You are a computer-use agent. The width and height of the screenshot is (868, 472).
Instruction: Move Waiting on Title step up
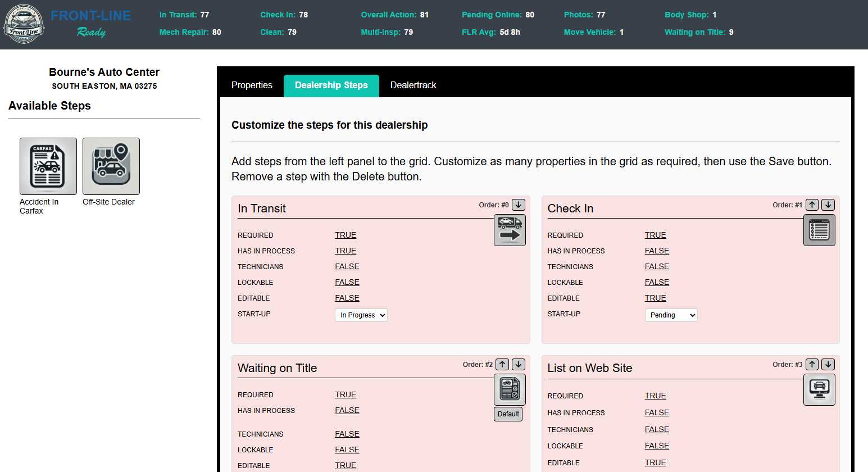tap(502, 365)
